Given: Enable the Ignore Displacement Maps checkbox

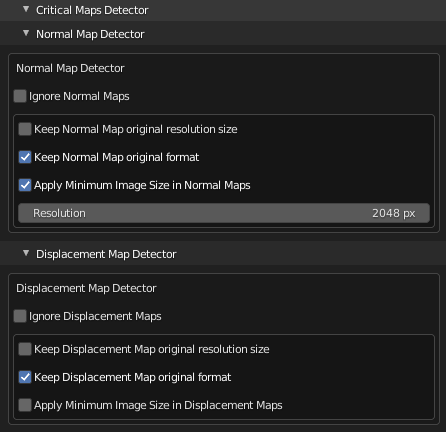Looking at the screenshot, I should pyautogui.click(x=20, y=316).
